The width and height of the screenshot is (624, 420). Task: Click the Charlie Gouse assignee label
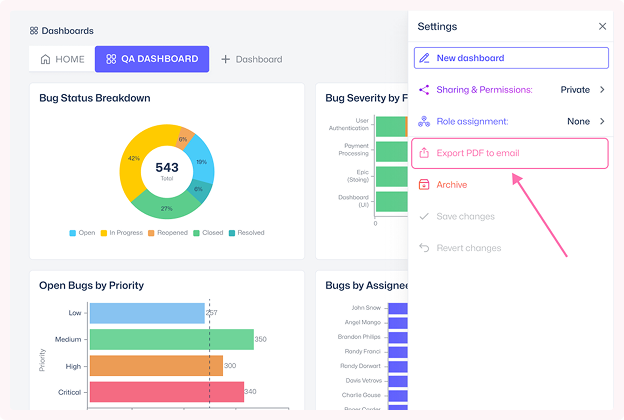pos(361,395)
